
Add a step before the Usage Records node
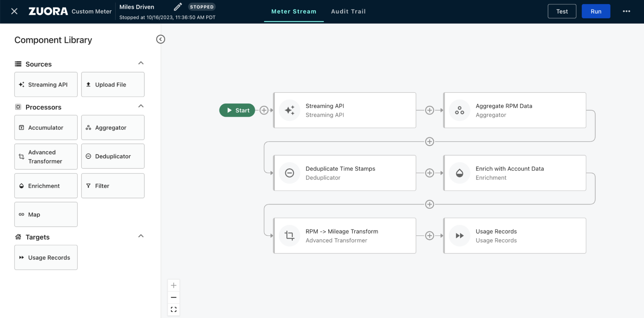[x=429, y=236]
